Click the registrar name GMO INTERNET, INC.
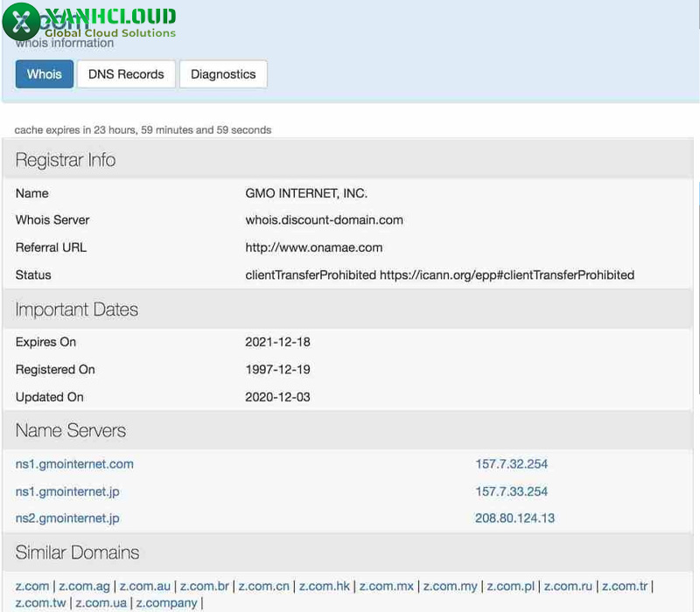 click(306, 193)
